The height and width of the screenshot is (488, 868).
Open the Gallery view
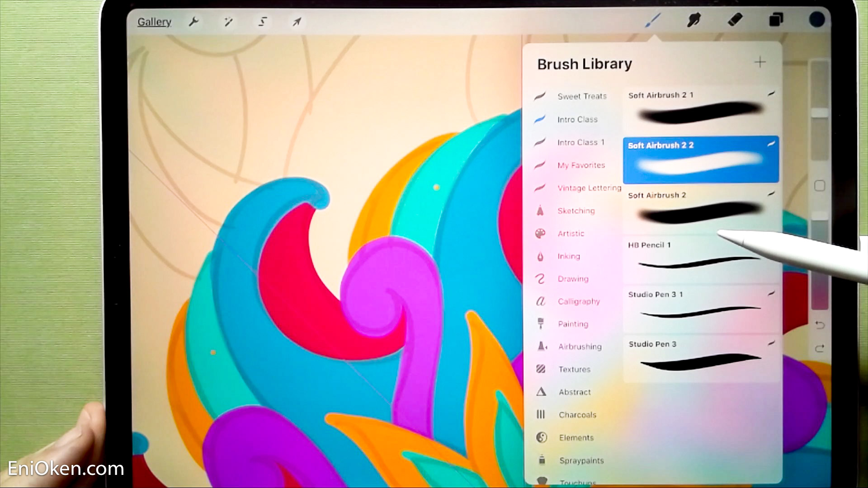pyautogui.click(x=154, y=22)
